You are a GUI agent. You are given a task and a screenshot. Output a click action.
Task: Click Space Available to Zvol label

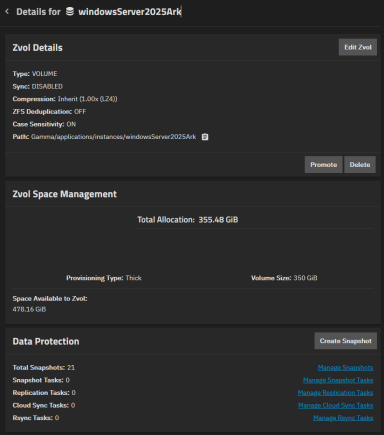tap(50, 299)
